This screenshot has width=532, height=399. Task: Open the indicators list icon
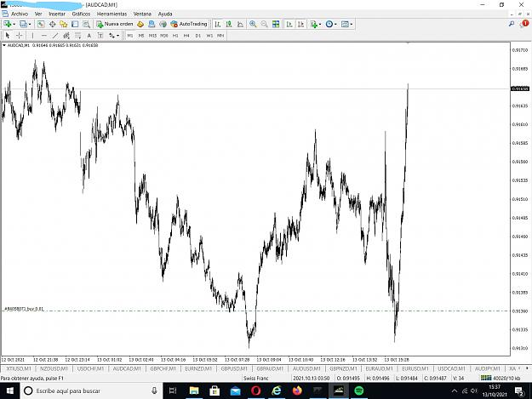coord(314,24)
